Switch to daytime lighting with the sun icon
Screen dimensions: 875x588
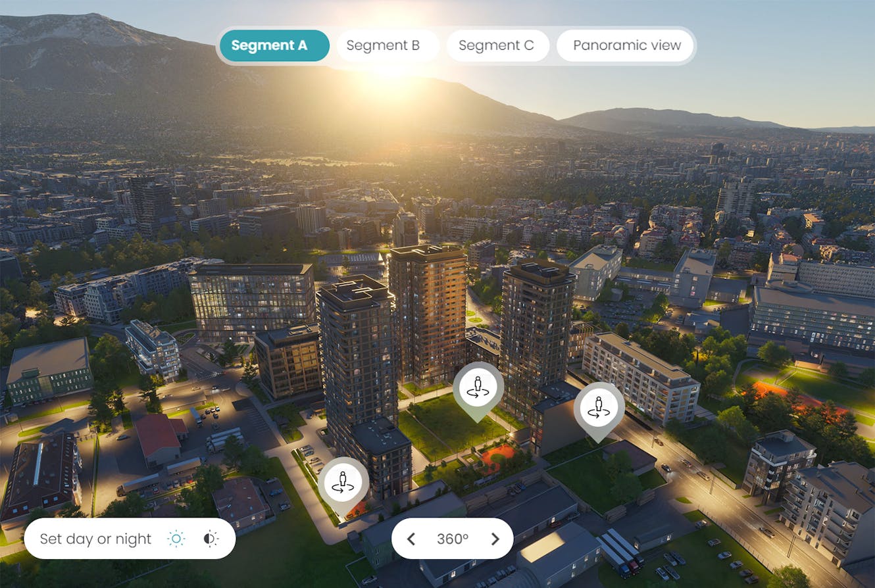click(176, 538)
